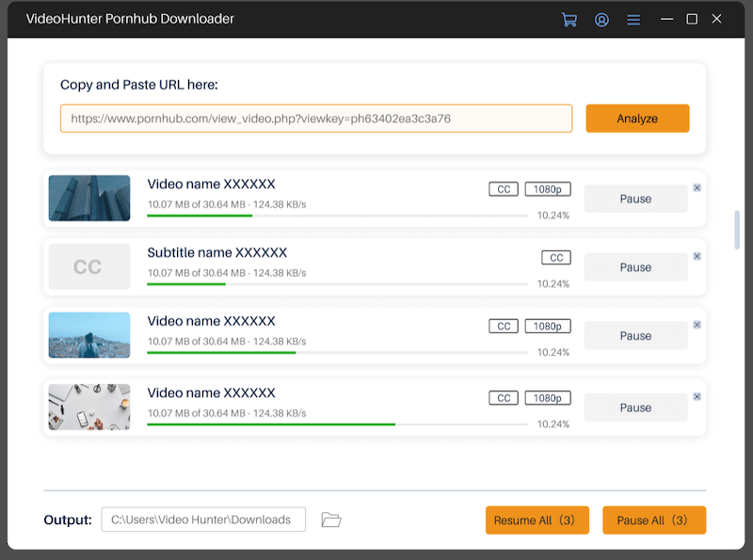This screenshot has width=753, height=560.
Task: Open the skyscraper video thumbnail
Action: (x=89, y=198)
